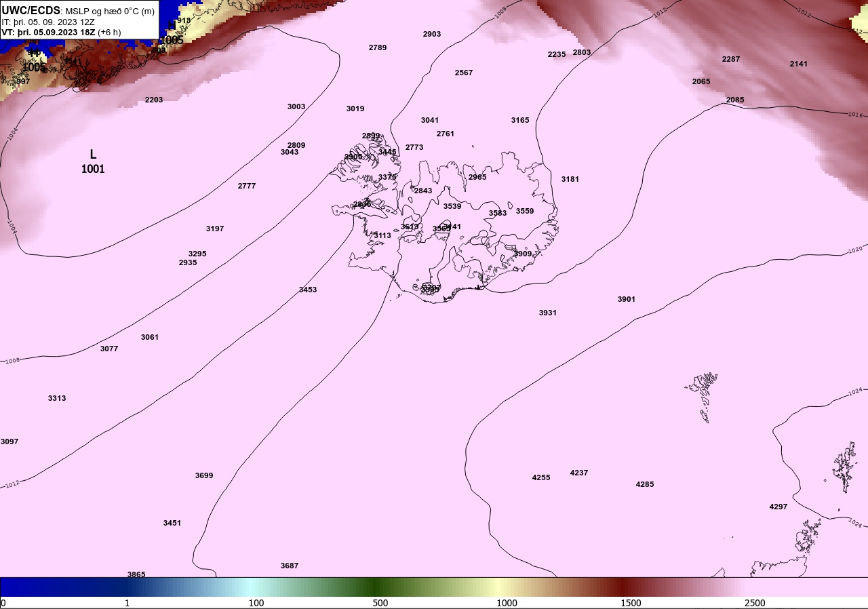Click the 3931 height value
Image resolution: width=868 pixels, height=609 pixels.
coord(548,313)
